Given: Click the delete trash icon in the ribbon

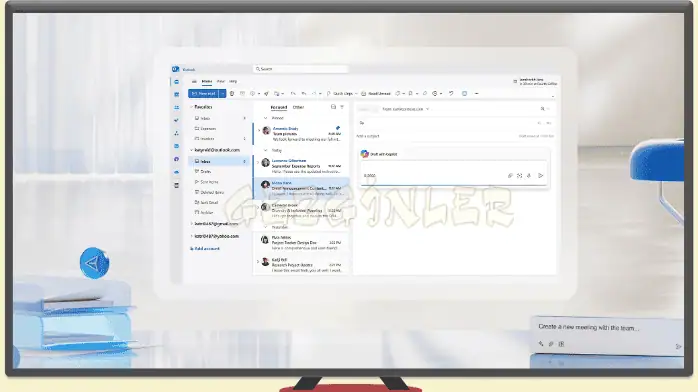Looking at the screenshot, I should tap(232, 93).
